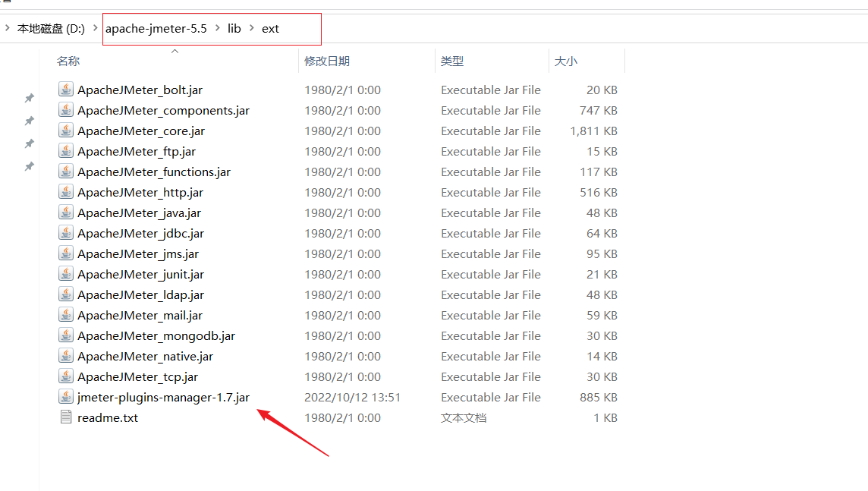Click the icon next to ApacheJMeter_java.jar
This screenshot has width=868, height=491.
tap(66, 212)
